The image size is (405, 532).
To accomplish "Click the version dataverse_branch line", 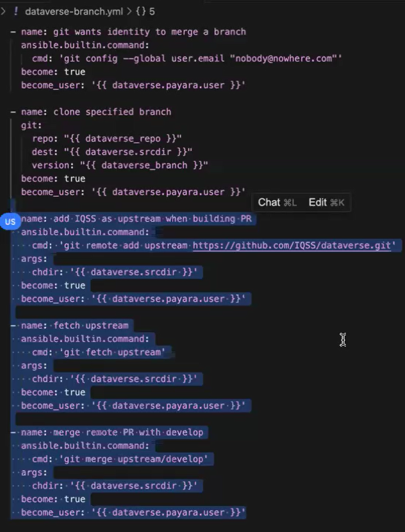I will pos(119,165).
